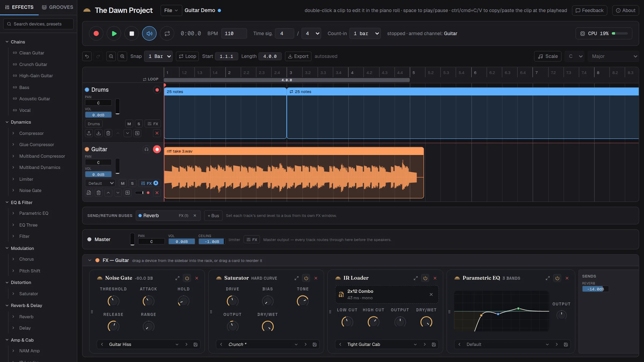
Task: Open the Drums track FX
Action: pyautogui.click(x=153, y=124)
